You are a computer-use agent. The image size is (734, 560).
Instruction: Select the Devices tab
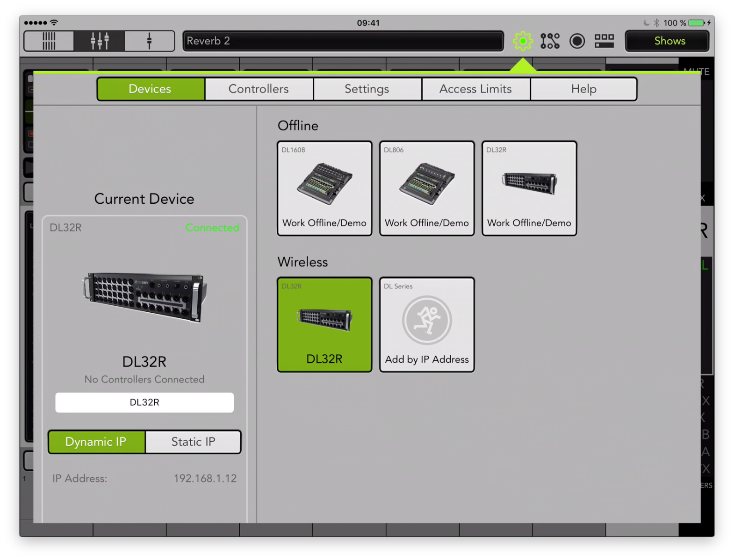[151, 89]
